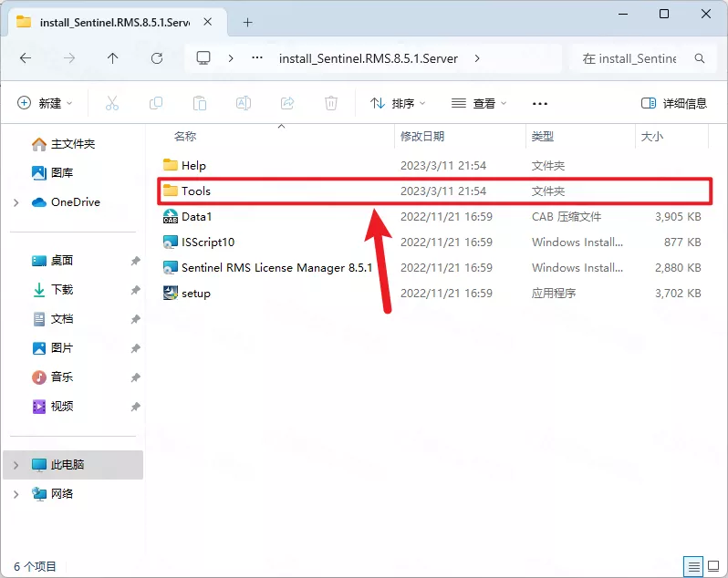Refresh the current folder view
The image size is (728, 578).
[x=157, y=58]
